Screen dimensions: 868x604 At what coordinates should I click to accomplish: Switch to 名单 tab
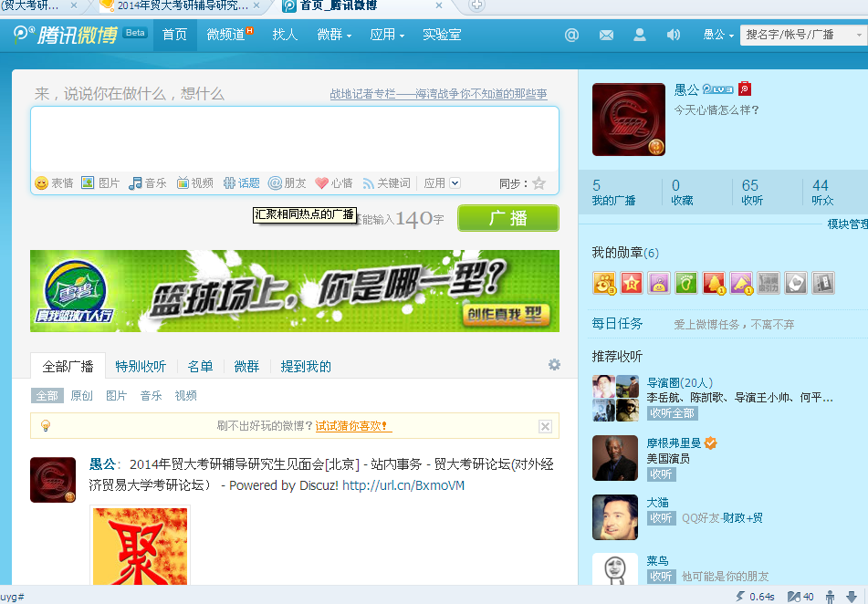pos(201,367)
